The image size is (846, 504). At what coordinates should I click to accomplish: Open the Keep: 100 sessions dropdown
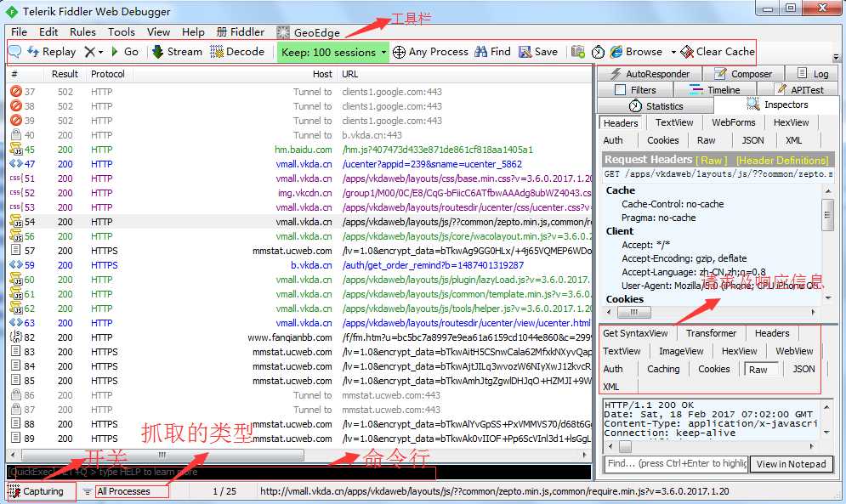333,53
